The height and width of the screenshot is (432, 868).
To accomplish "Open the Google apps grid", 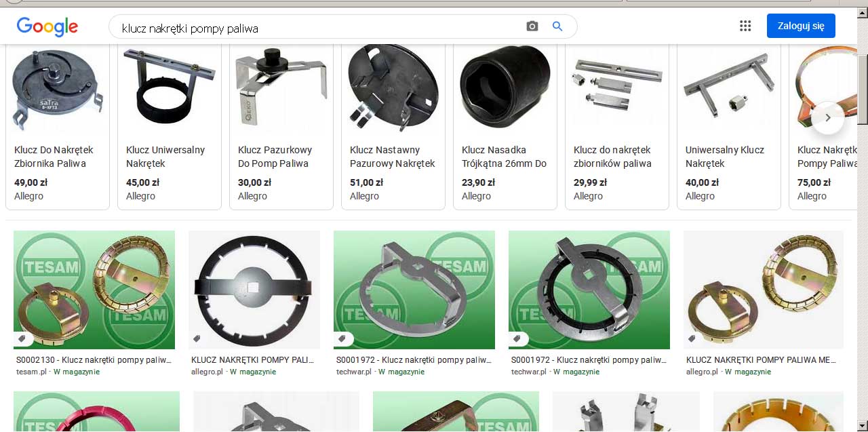I will click(x=745, y=26).
